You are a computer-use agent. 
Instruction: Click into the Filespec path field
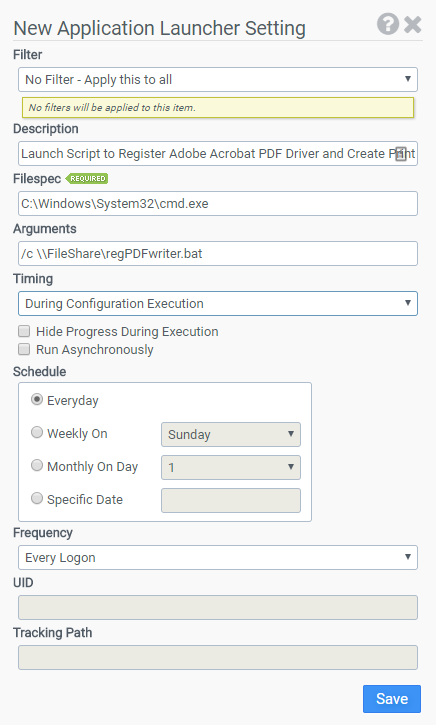218,203
